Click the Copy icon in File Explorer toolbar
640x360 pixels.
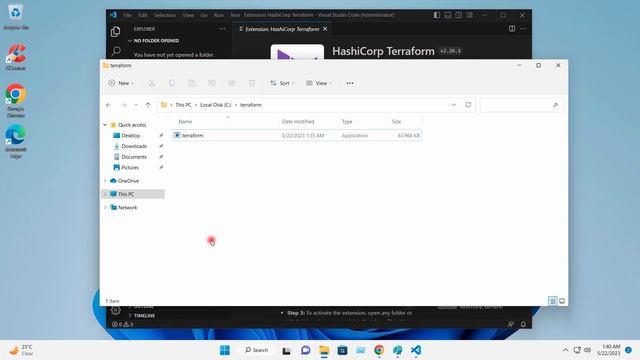(172, 83)
